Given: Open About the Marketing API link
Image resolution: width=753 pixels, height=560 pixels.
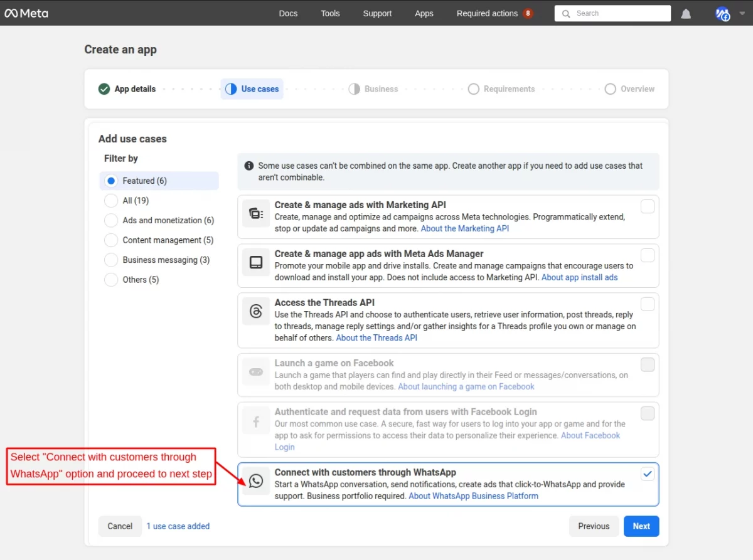Looking at the screenshot, I should (x=465, y=228).
